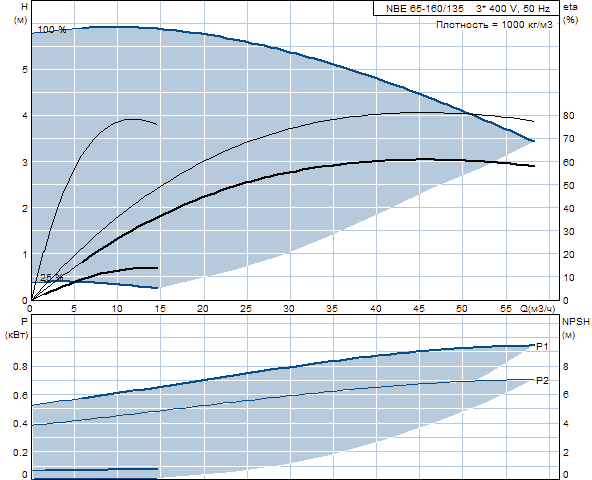Click the 8 tick on the NPSH axis
Image resolution: width=592 pixels, height=480 pixels.
coord(566,367)
